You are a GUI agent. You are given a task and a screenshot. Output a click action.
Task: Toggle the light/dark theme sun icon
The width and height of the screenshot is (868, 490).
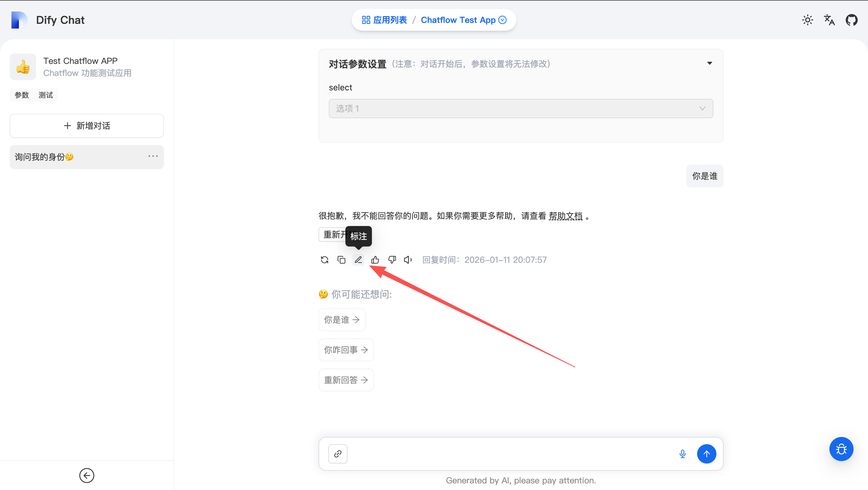(x=807, y=20)
